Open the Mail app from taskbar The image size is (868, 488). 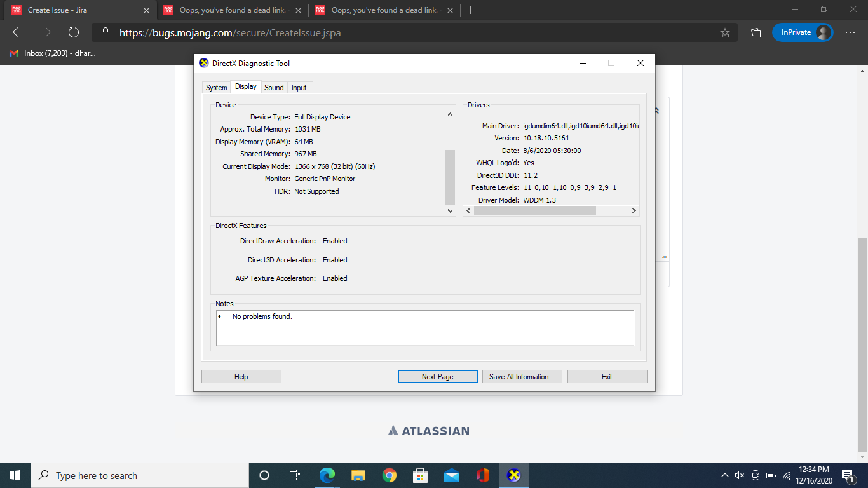pos(452,475)
